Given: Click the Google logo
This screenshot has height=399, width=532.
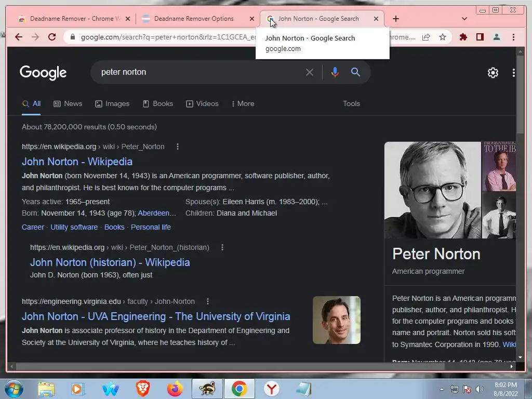Looking at the screenshot, I should 43,73.
